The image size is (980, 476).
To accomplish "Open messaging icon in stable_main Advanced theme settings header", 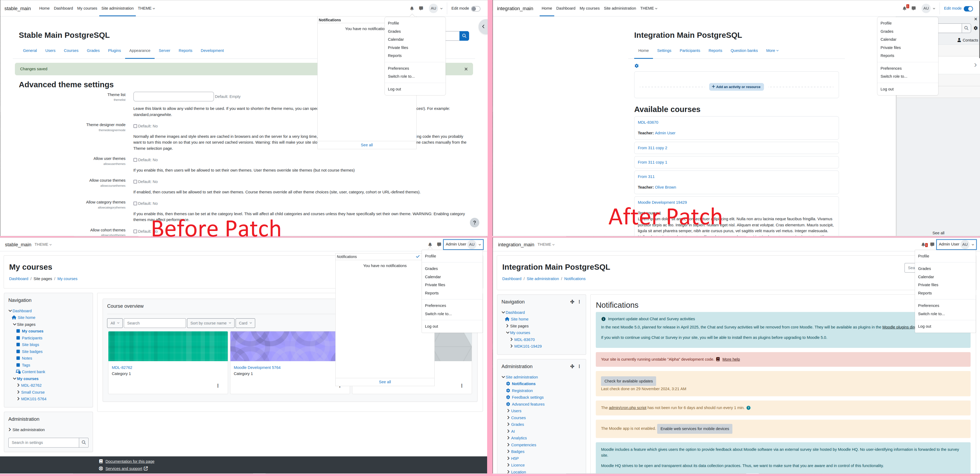I will [x=421, y=8].
